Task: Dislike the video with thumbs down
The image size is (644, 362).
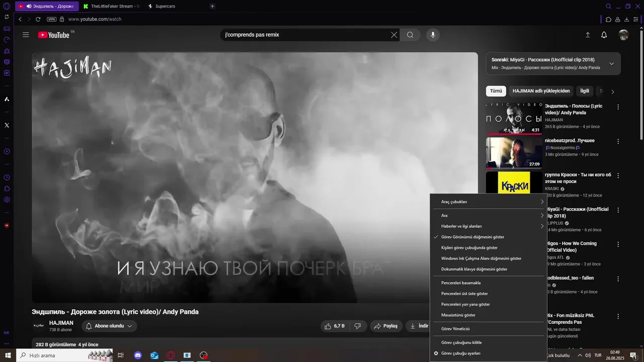Action: tap(358, 326)
